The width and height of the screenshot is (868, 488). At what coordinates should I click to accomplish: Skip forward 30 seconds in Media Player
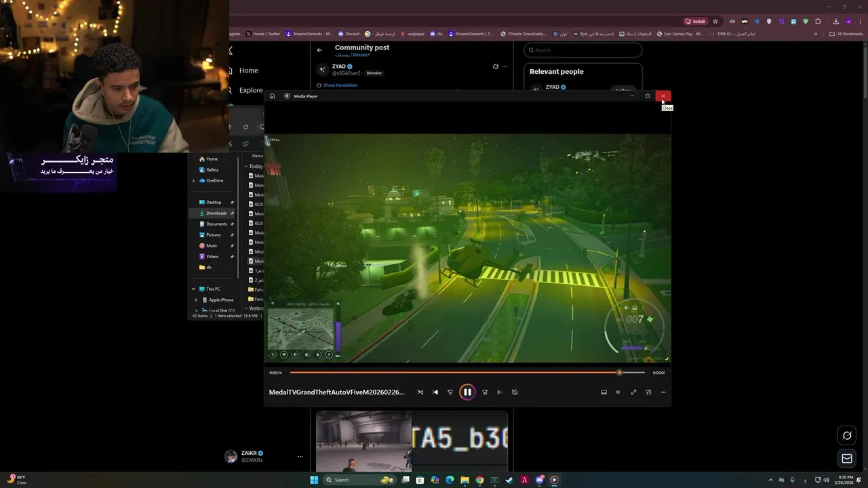pyautogui.click(x=485, y=392)
